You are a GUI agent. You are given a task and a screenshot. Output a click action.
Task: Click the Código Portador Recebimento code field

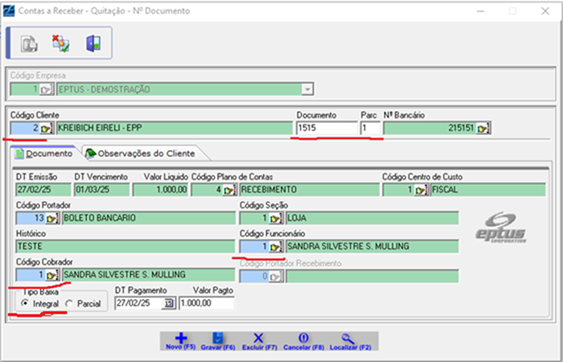pos(255,277)
